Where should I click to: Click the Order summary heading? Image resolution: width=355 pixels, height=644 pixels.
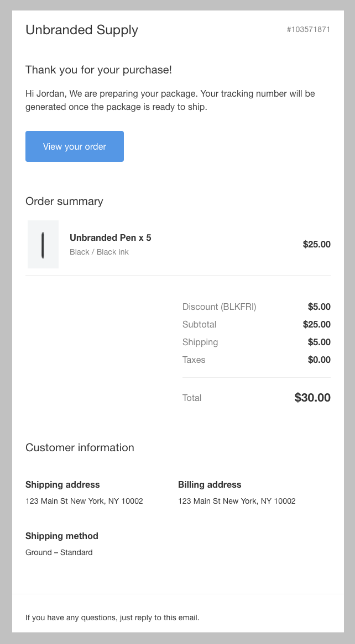[64, 201]
